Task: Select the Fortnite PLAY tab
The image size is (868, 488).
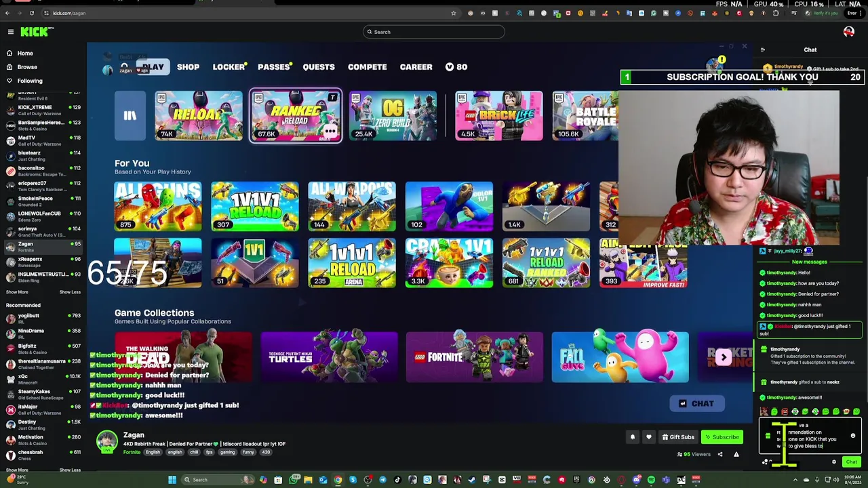Action: 153,67
